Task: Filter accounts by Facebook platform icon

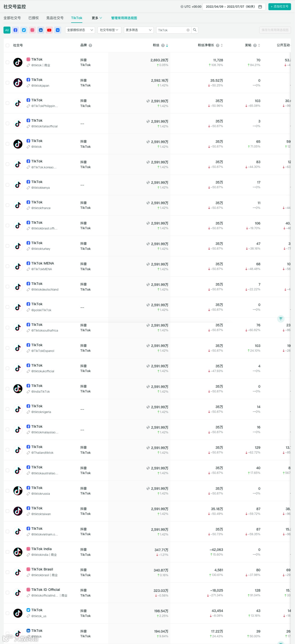Action: point(16,30)
